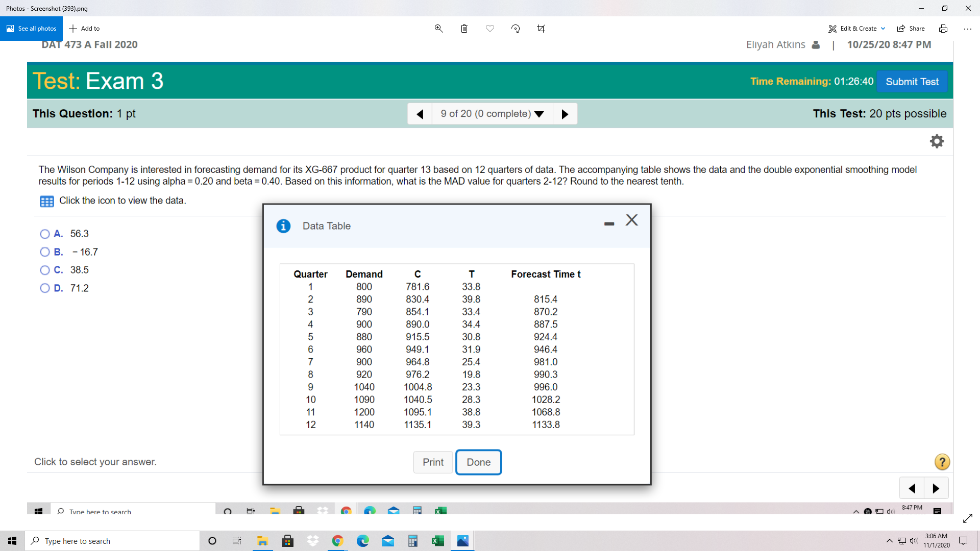Screen dimensions: 980x551
Task: Open the network icon in system tray
Action: (x=902, y=541)
